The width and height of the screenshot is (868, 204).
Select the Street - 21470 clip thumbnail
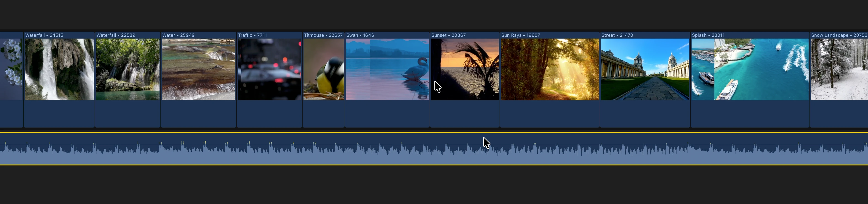coord(645,69)
